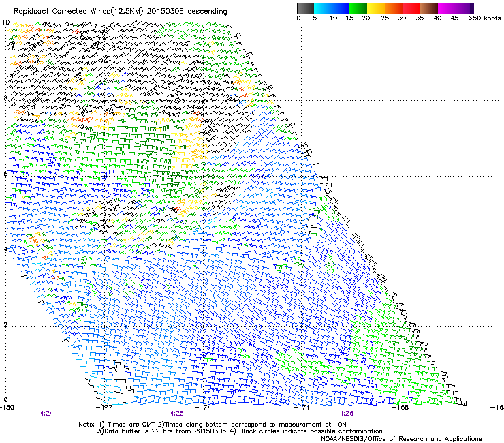The width and height of the screenshot is (504, 443).
Task: Click the latitude '10' axis label
Action: click(5, 22)
